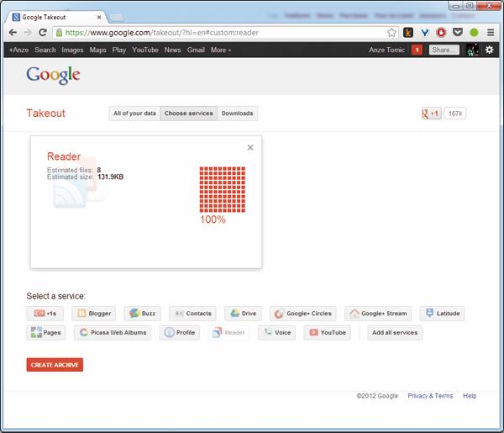Add the Contacts service

pos(192,314)
